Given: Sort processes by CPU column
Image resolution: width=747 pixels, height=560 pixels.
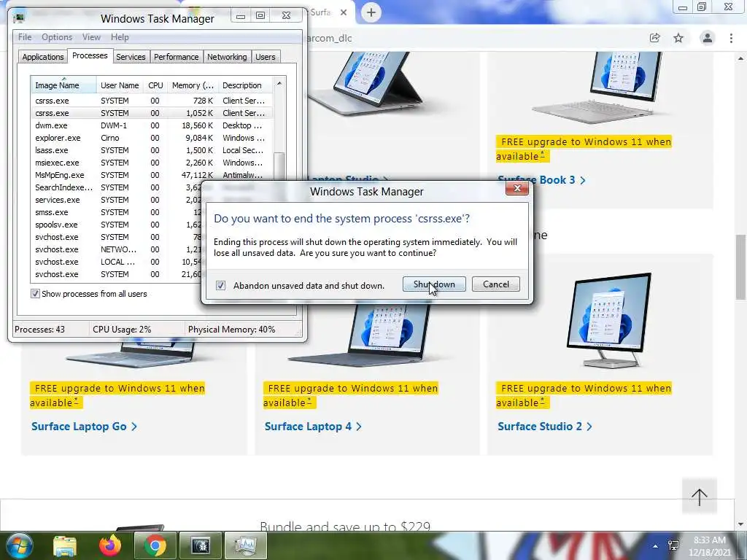Looking at the screenshot, I should 155,85.
